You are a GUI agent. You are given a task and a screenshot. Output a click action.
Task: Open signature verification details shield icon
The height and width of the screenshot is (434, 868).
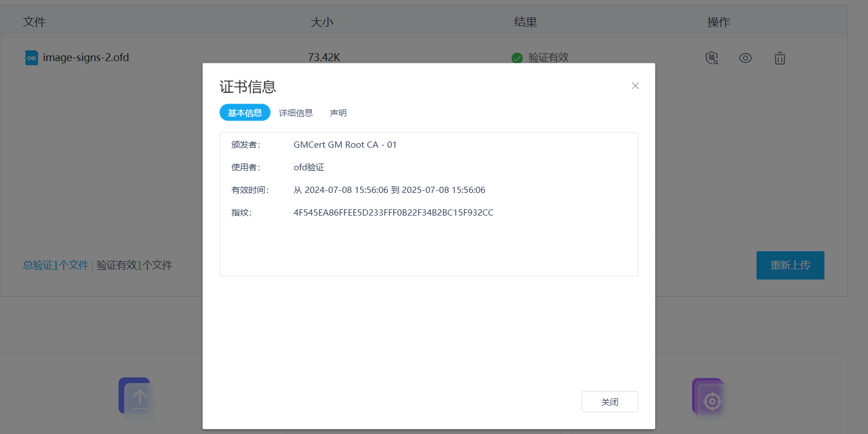pos(711,58)
